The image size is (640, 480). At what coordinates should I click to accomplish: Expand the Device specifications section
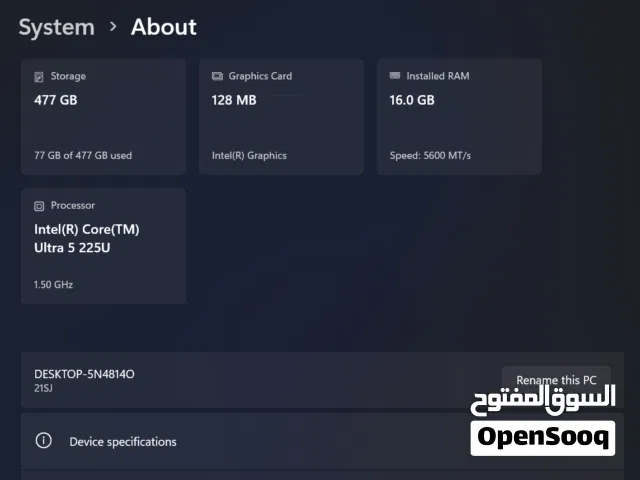tap(322, 441)
